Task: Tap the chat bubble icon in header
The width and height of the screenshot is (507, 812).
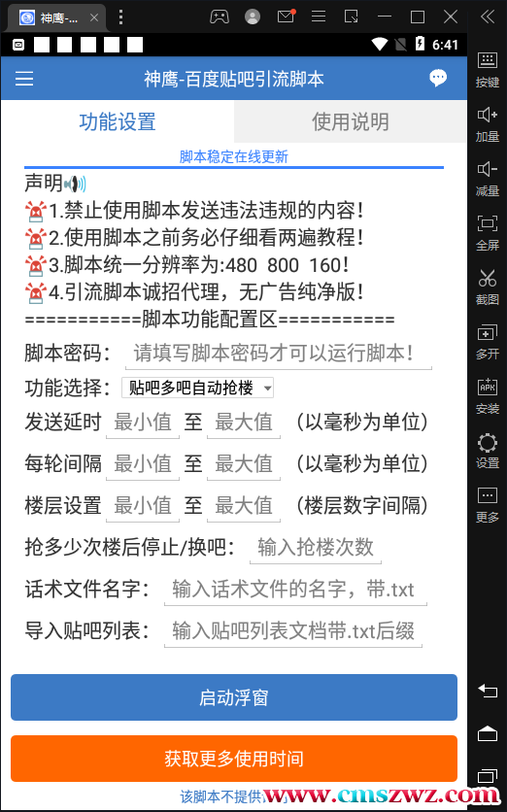Action: pos(438,78)
